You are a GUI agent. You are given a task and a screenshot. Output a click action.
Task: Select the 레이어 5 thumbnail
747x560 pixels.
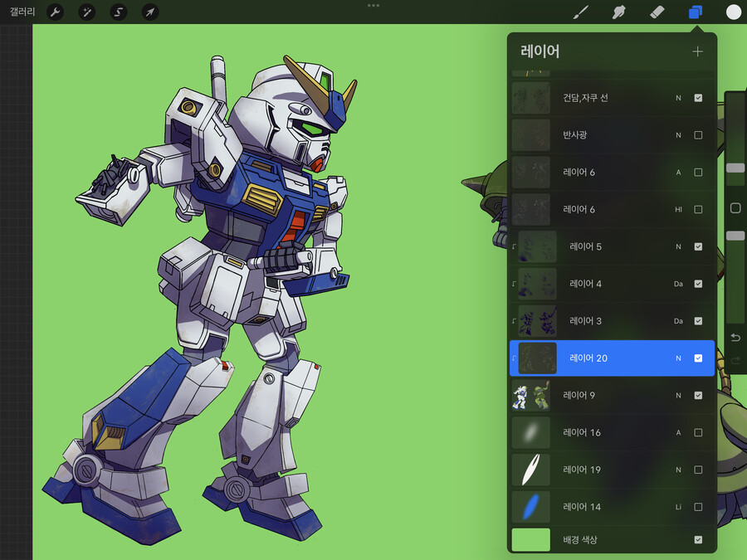pyautogui.click(x=537, y=246)
